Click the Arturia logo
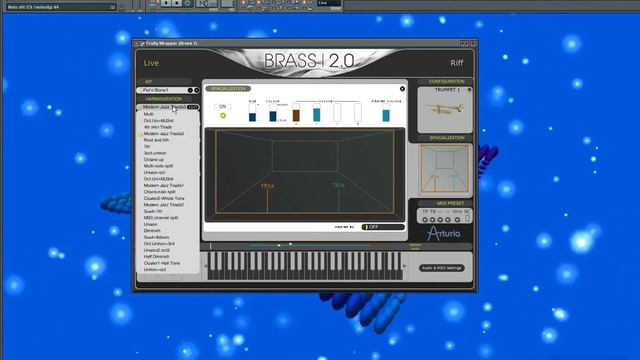 (444, 233)
